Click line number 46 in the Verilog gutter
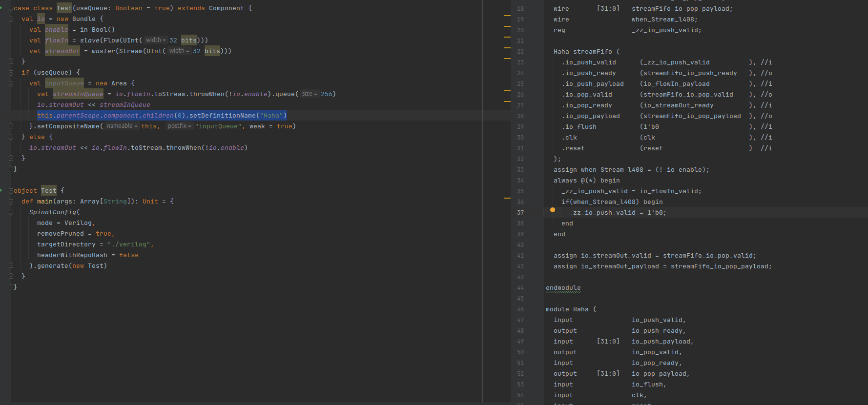 pos(520,309)
